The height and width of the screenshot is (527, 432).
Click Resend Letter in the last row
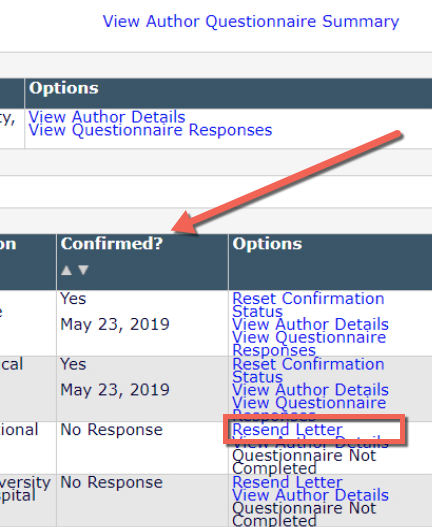(287, 482)
